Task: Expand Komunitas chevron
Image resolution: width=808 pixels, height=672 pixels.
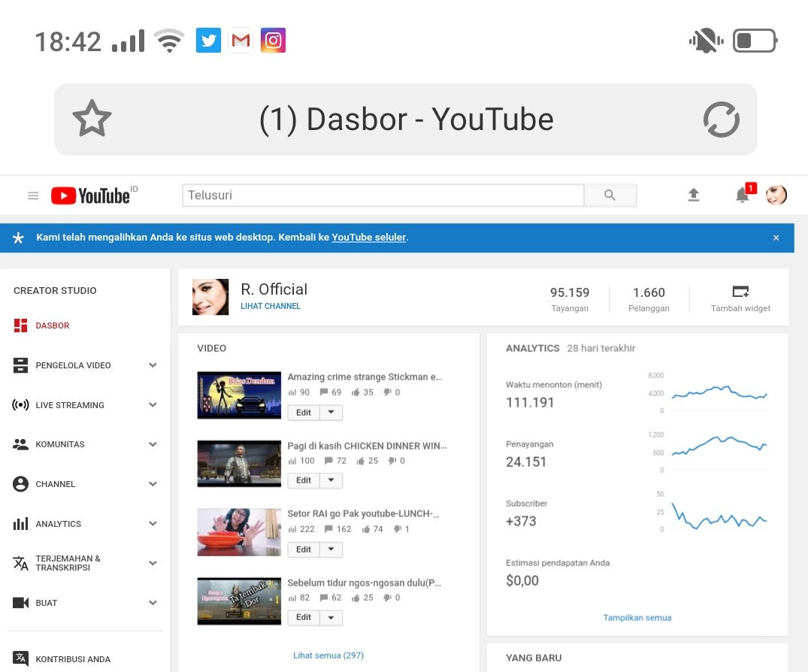Action: (x=153, y=444)
